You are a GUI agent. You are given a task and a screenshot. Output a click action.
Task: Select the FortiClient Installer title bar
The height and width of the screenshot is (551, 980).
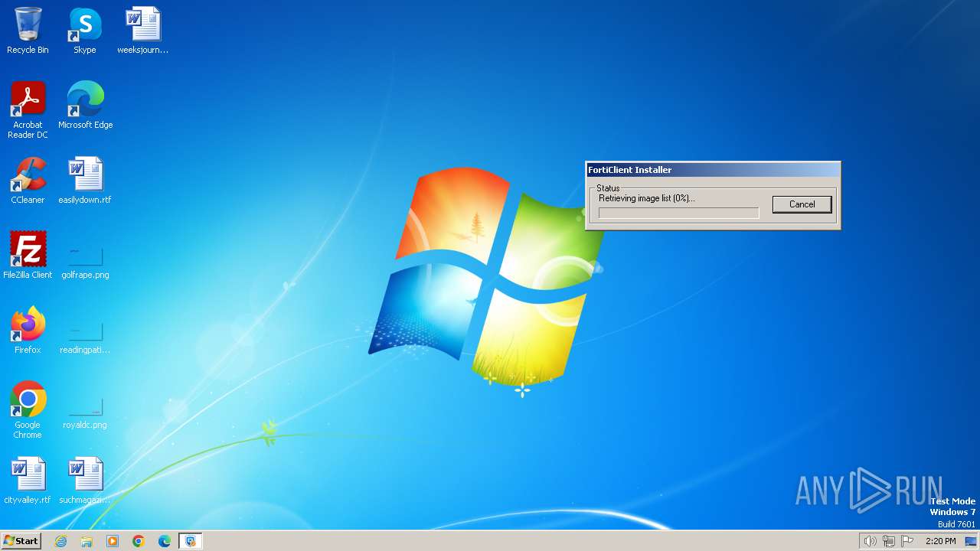click(x=713, y=170)
